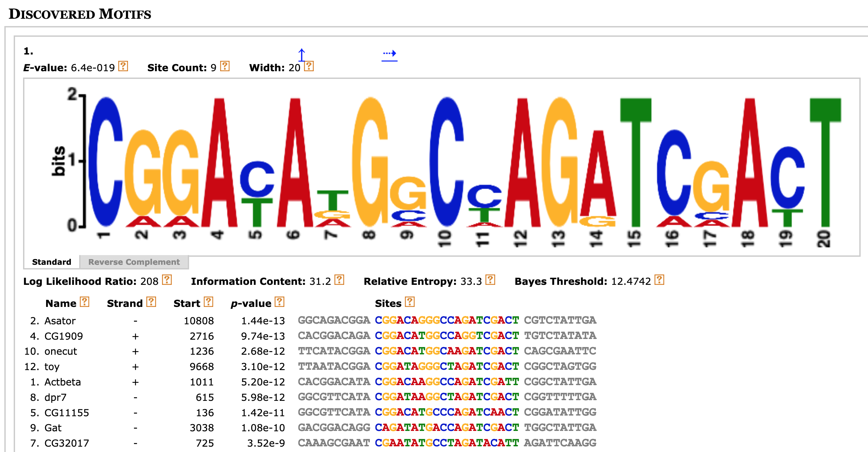Select the onecut sequence name
Image resolution: width=868 pixels, height=452 pixels.
point(61,351)
